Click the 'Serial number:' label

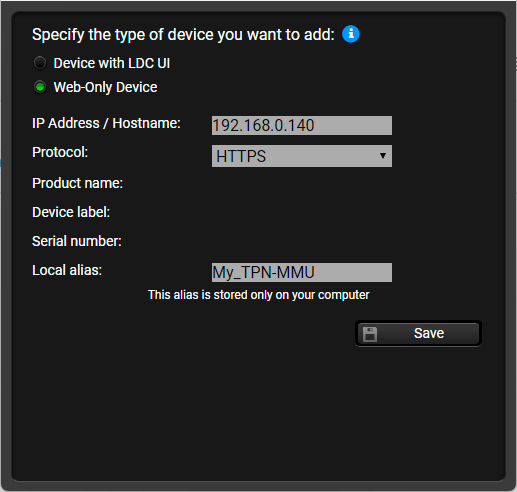click(x=77, y=241)
